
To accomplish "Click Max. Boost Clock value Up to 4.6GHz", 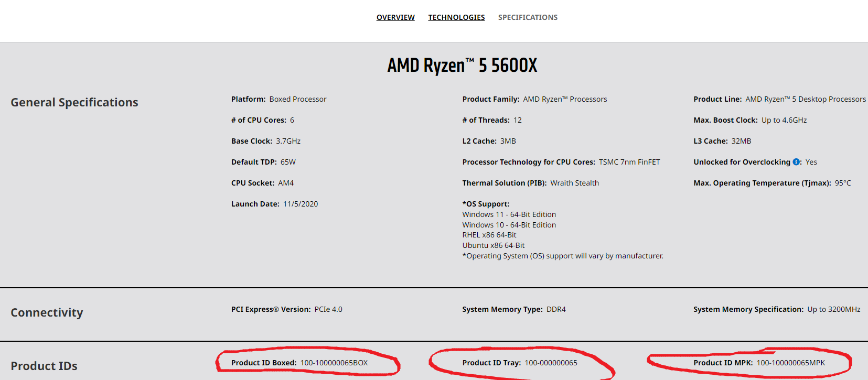I will coord(784,120).
